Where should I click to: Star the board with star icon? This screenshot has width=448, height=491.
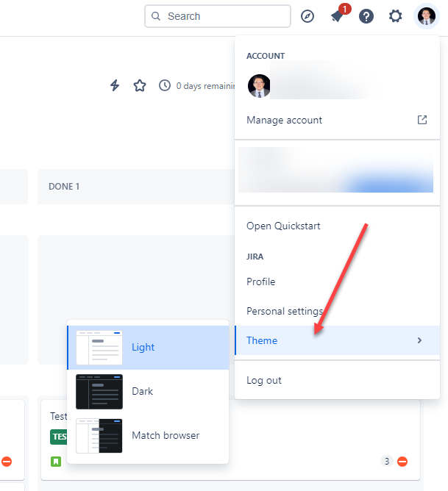click(x=140, y=85)
